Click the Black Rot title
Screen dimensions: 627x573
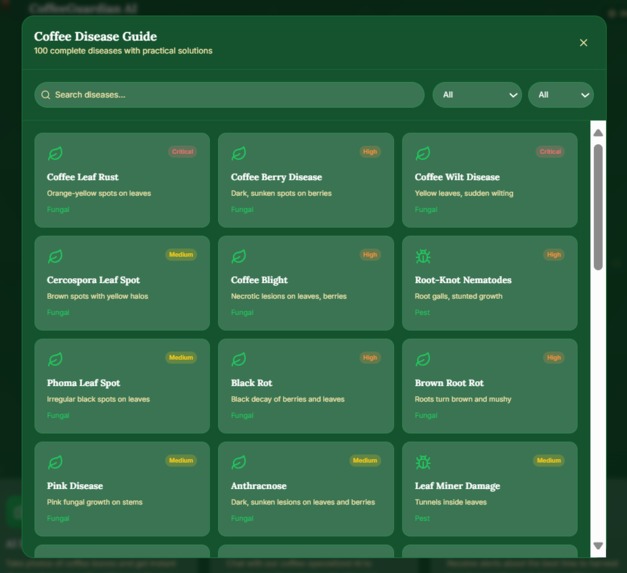click(252, 383)
